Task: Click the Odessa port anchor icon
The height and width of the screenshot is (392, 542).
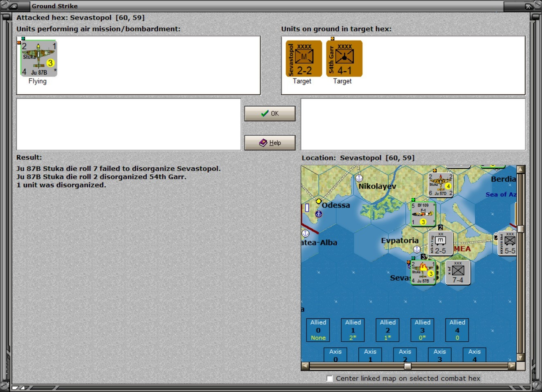Action: pyautogui.click(x=319, y=214)
